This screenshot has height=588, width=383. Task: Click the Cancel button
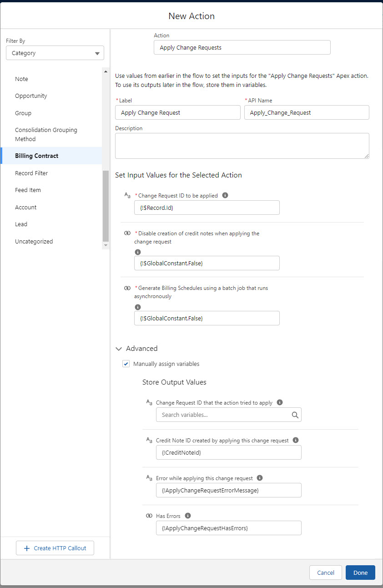click(325, 573)
